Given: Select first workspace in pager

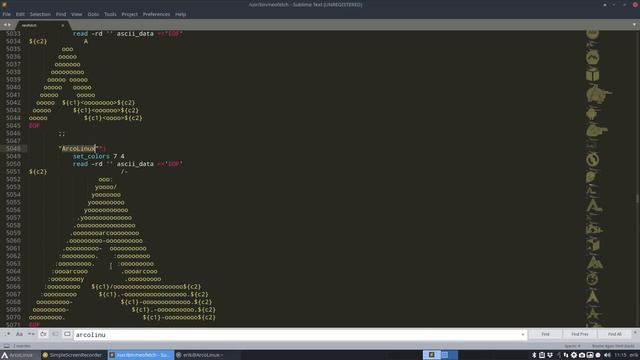Looking at the screenshot, I should click(x=431, y=355).
